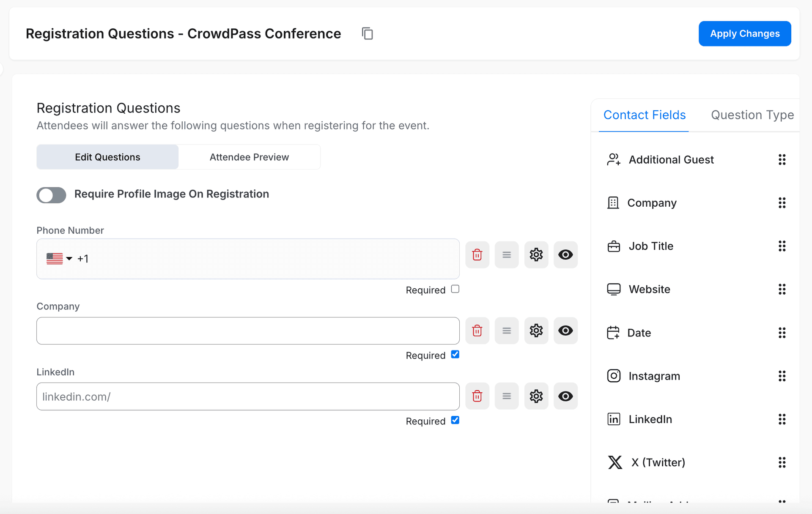Select the X (Twitter) contact field icon
812x514 pixels.
[x=615, y=462]
